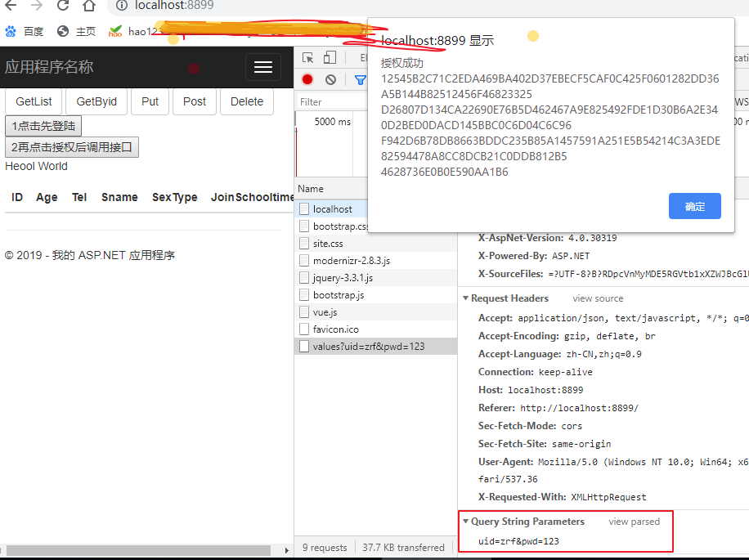
Task: Click the scrollbar right arrow
Action: coord(287,550)
